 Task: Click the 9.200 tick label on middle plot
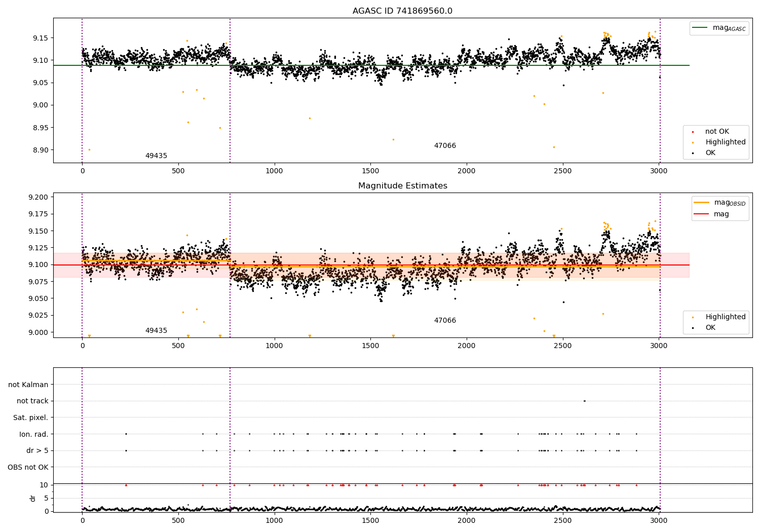tap(39, 197)
